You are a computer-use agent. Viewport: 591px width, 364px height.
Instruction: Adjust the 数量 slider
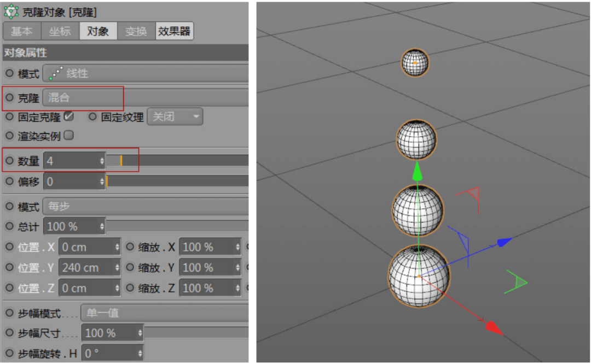pos(177,161)
